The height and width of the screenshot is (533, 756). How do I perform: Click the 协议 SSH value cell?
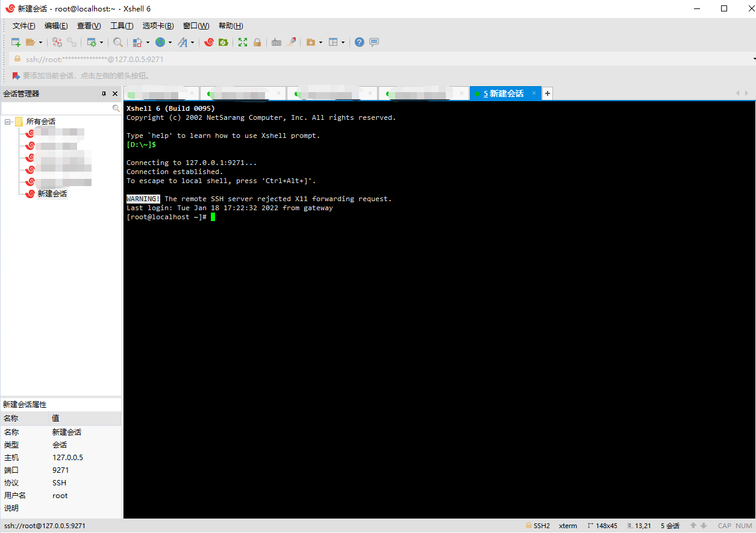(x=59, y=483)
